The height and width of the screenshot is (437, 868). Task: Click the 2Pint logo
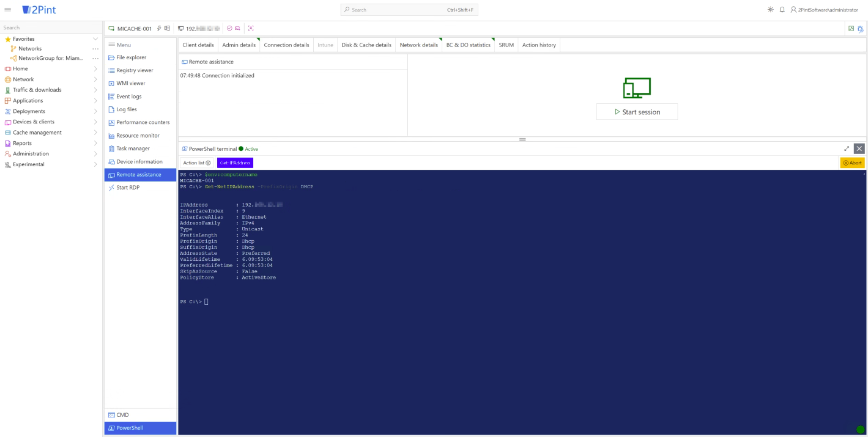39,10
